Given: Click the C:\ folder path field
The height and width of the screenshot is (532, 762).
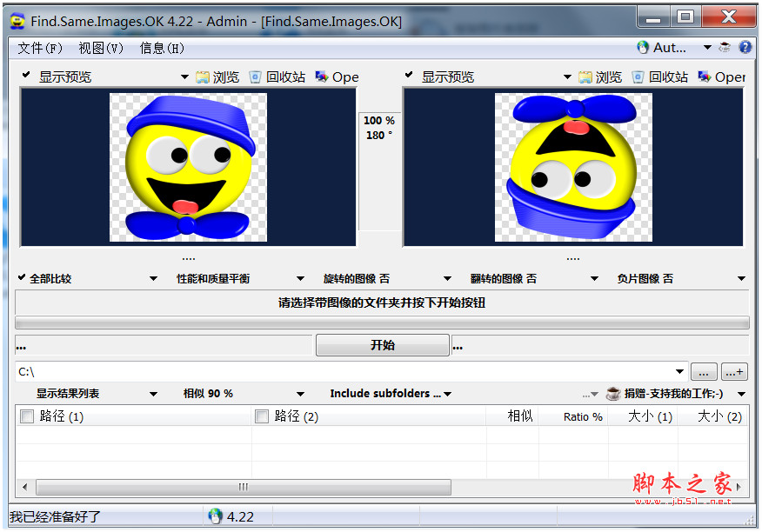Looking at the screenshot, I should (x=344, y=372).
